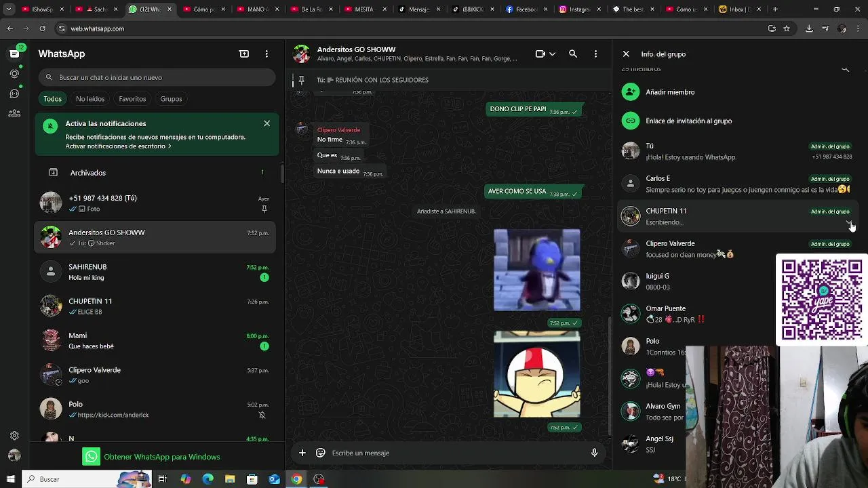Switch to the Facebook browser tab
This screenshot has width=868, height=488.
526,9
